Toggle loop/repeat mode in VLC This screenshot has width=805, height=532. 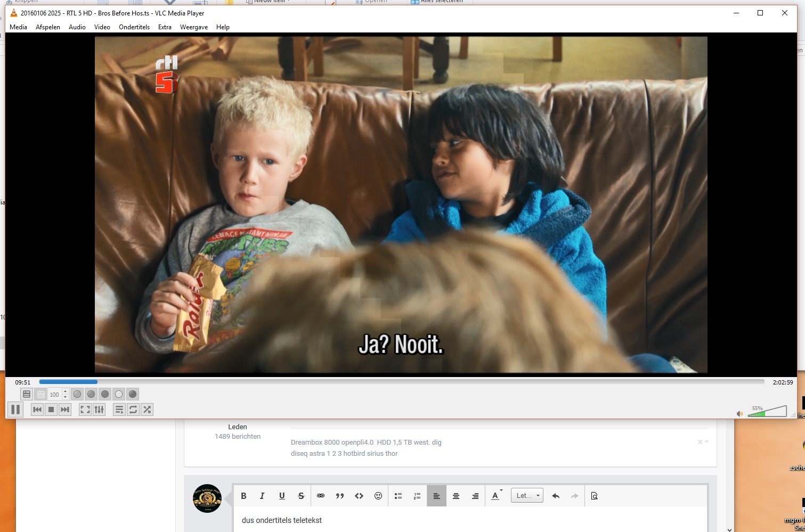(133, 410)
